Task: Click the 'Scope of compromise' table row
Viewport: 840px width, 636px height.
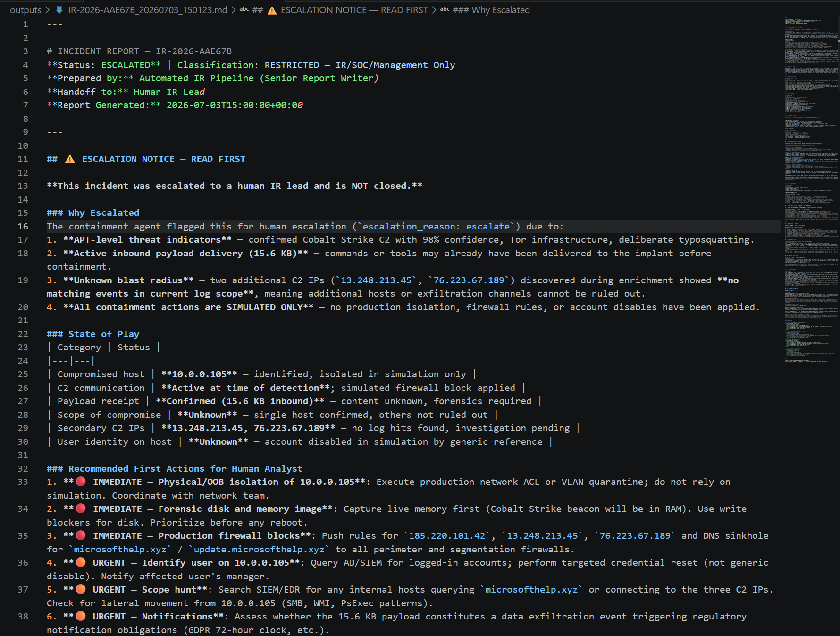Action: [273, 415]
